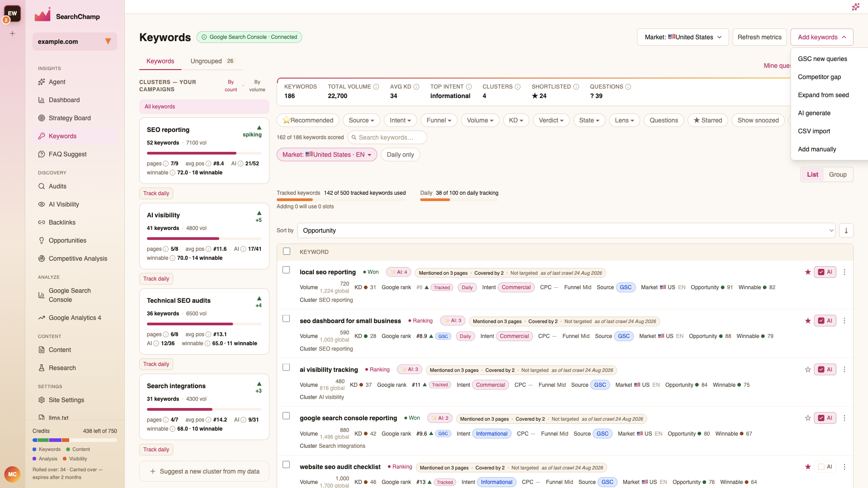Screen dimensions: 868x488
Task: Click info icon beside AVG KD
Action: [x=416, y=87]
